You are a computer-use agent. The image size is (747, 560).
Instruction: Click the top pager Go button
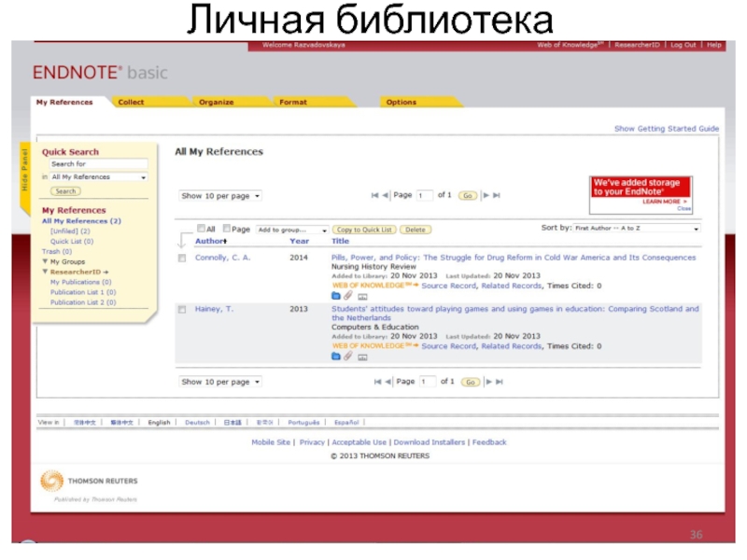tap(468, 196)
